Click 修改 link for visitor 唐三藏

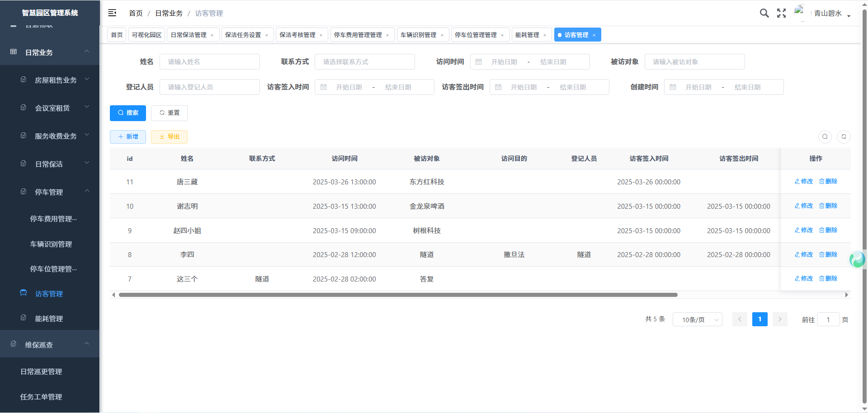(804, 181)
